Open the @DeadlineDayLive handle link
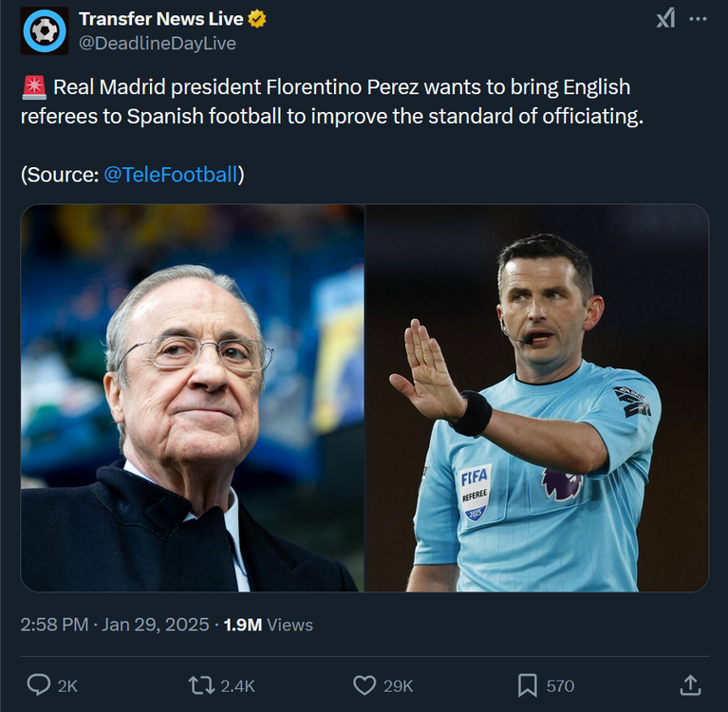This screenshot has width=728, height=712. (x=158, y=43)
